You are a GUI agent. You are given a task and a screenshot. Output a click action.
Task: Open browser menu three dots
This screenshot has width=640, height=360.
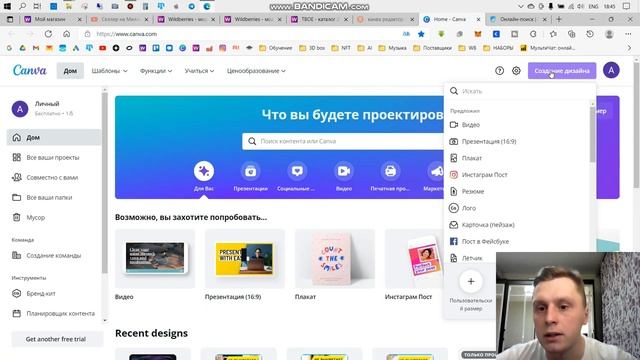[x=628, y=34]
